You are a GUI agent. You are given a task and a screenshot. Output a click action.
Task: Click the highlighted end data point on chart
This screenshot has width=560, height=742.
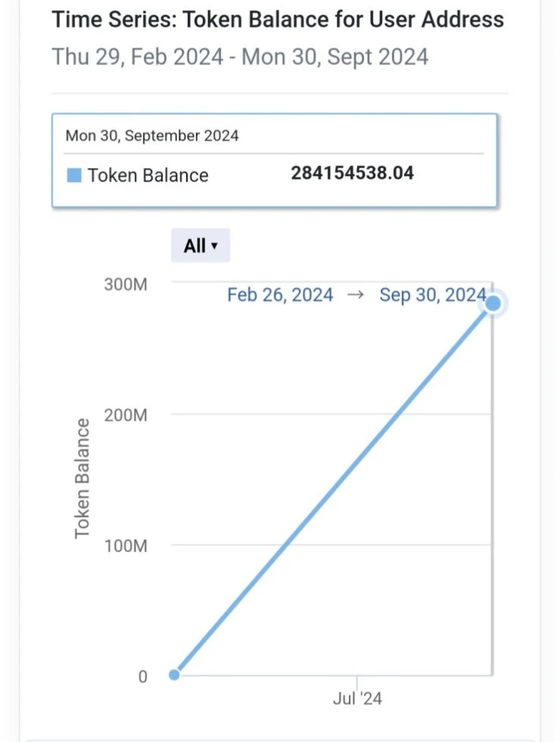tap(493, 304)
